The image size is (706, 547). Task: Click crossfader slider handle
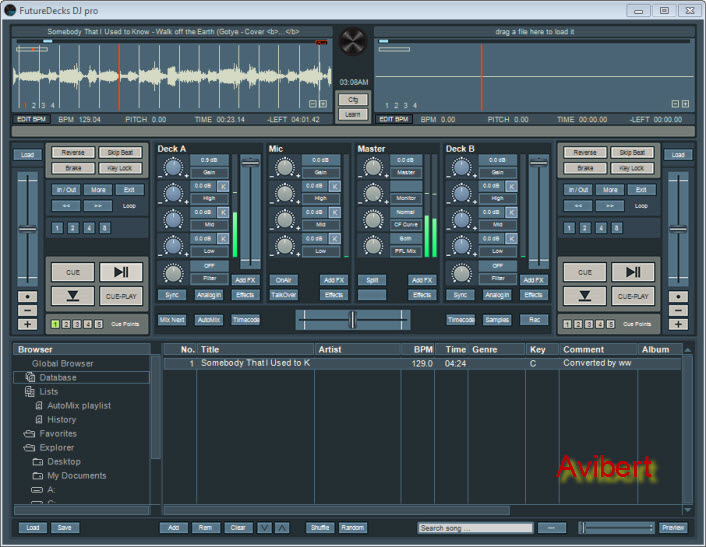(x=353, y=320)
